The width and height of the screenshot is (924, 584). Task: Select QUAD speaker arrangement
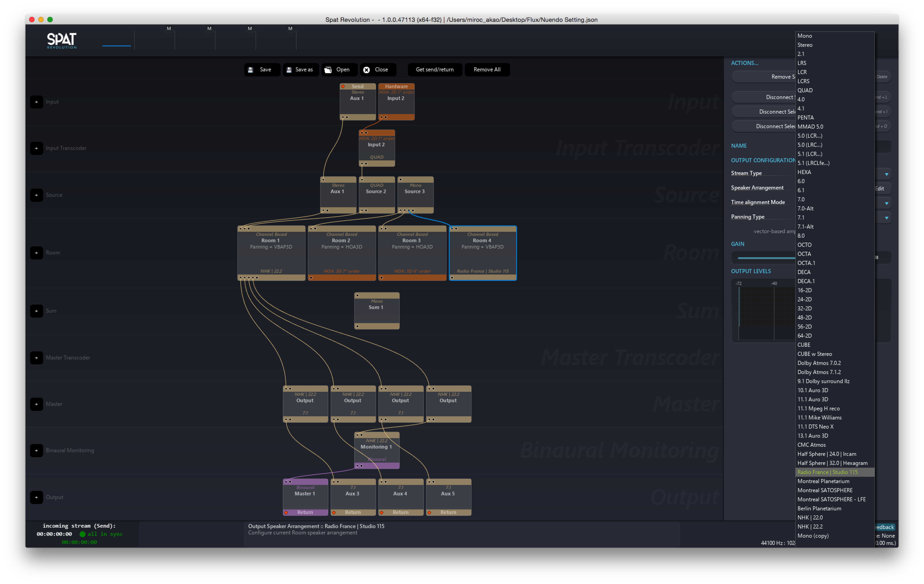[835, 90]
